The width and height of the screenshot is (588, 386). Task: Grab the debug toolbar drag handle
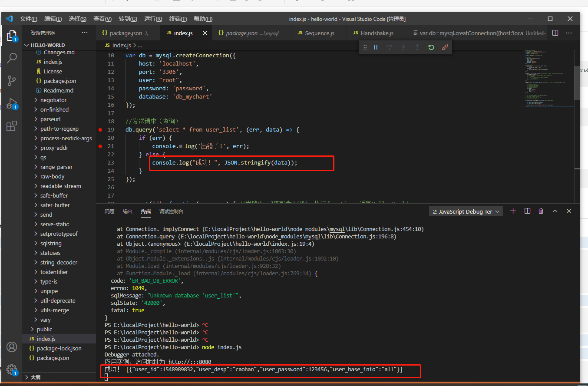tap(365, 47)
